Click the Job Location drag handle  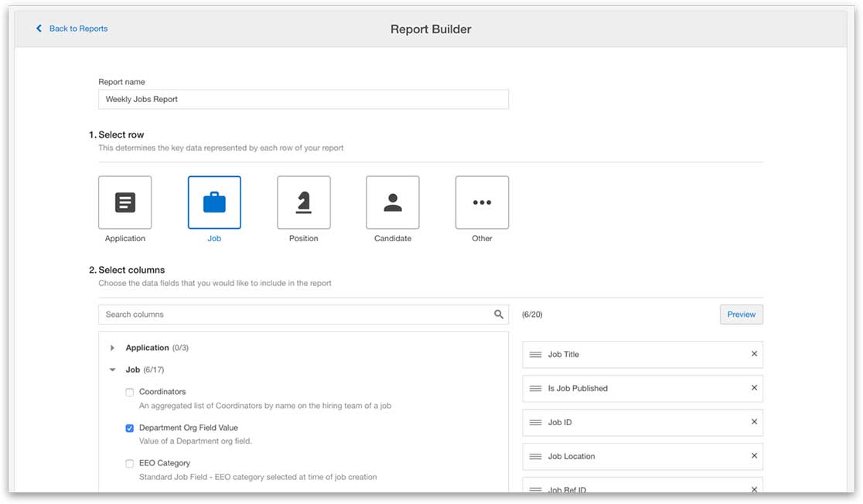coord(535,457)
